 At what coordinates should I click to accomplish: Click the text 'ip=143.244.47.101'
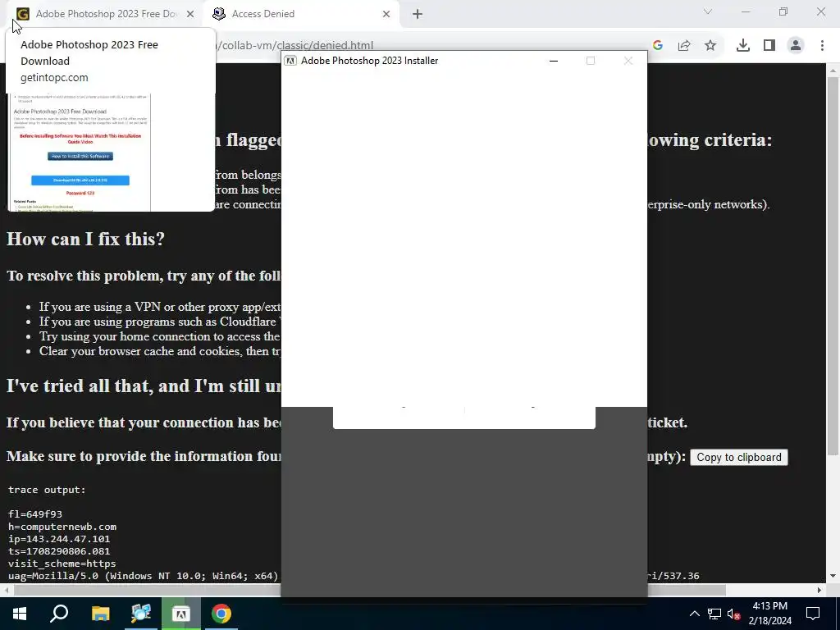[x=59, y=539]
